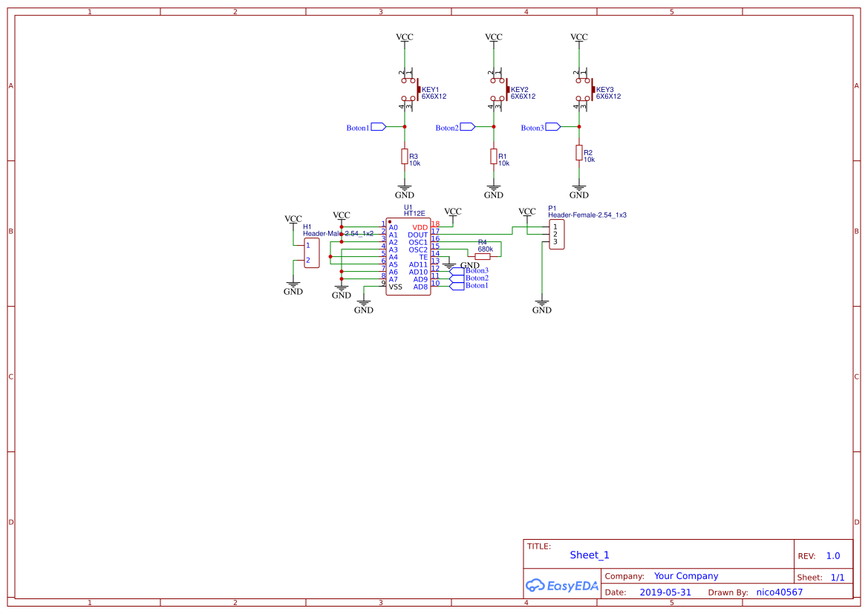Click the EasyEDA logo in title block
Screen dimensions: 868x614
[561, 586]
